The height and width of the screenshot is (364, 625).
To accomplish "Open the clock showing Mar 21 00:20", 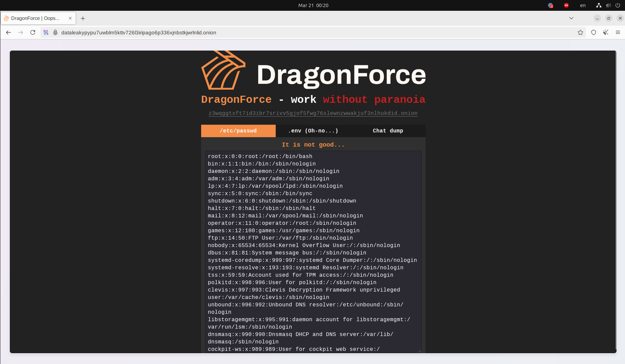I will [x=313, y=5].
